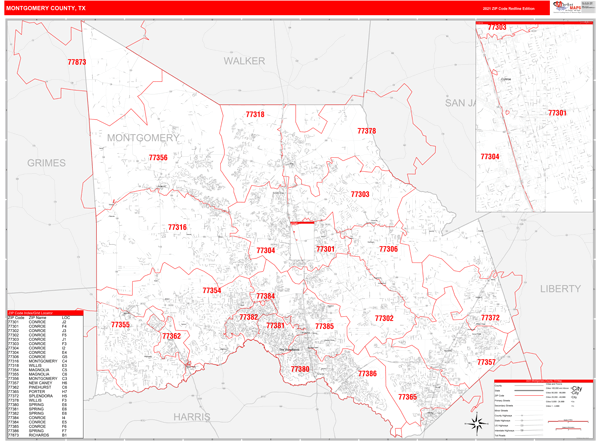Select ZIP code 77306 on the map
Screen dimensions: 600x441
pyautogui.click(x=388, y=249)
